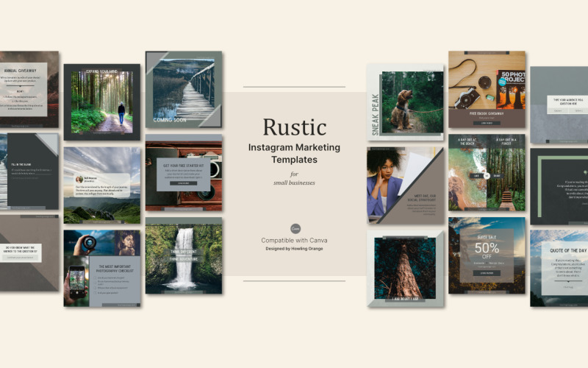This screenshot has width=588, height=368.
Task: Open the waterfall Think Adventure template
Action: pos(184,255)
